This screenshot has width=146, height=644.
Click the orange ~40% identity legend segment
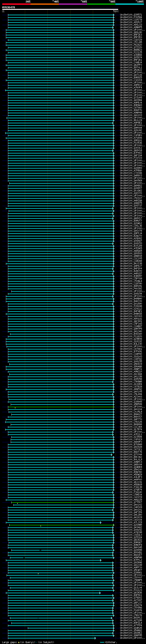(45, 4)
